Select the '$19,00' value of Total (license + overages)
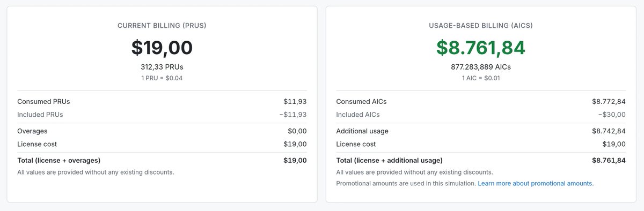 click(x=295, y=160)
